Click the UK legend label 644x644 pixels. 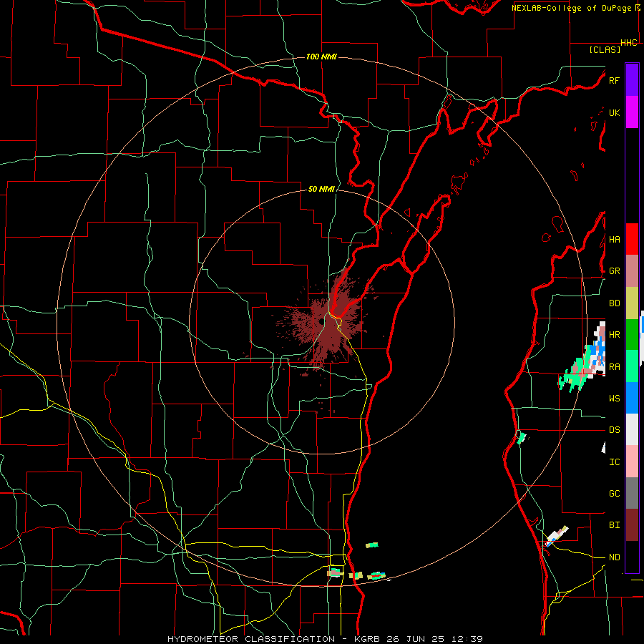click(x=614, y=112)
